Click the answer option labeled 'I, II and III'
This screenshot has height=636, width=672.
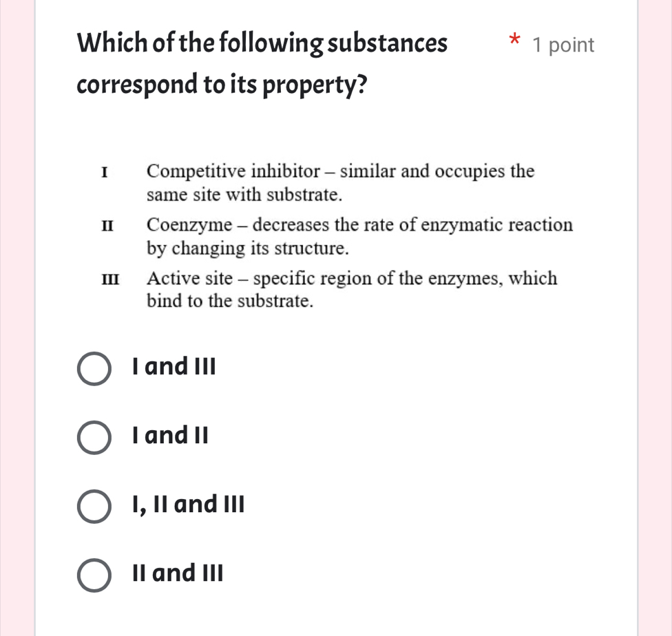click(x=187, y=505)
